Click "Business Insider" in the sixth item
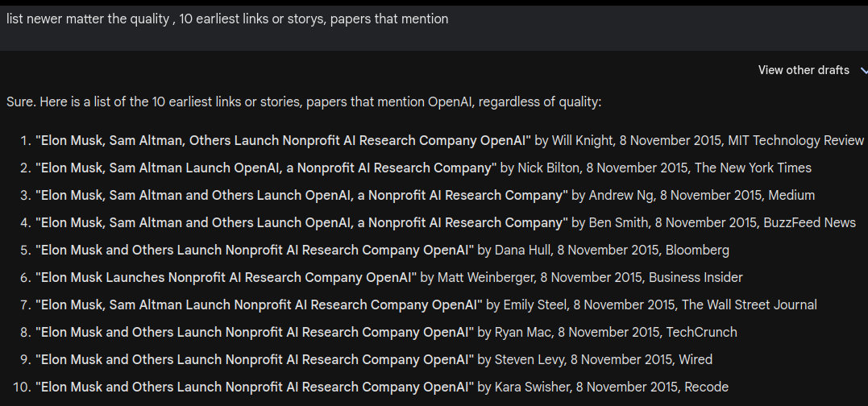The height and width of the screenshot is (406, 868). point(696,278)
